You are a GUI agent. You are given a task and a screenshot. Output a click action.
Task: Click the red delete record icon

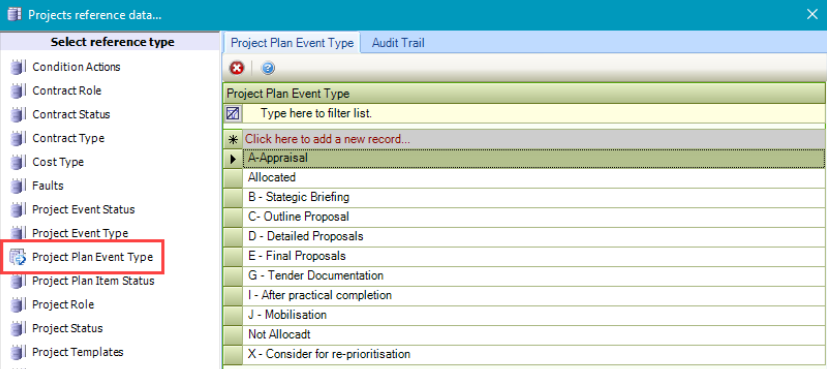coord(237,68)
